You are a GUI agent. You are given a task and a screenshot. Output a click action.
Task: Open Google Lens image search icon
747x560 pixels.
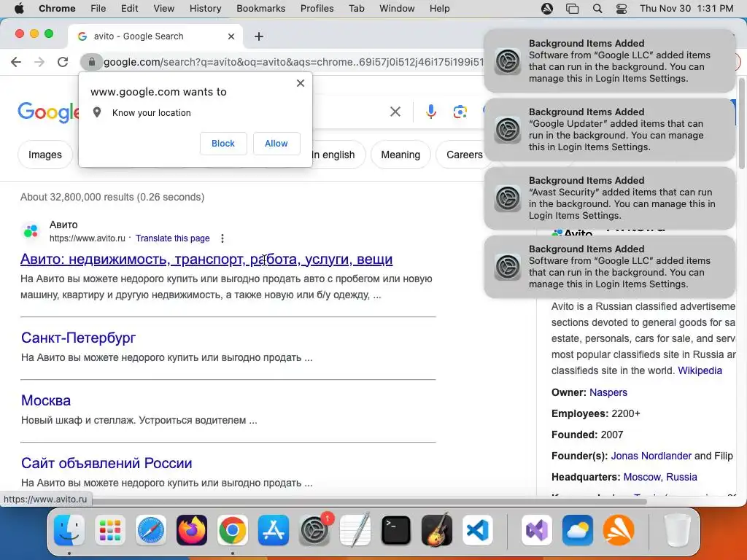[x=460, y=112]
